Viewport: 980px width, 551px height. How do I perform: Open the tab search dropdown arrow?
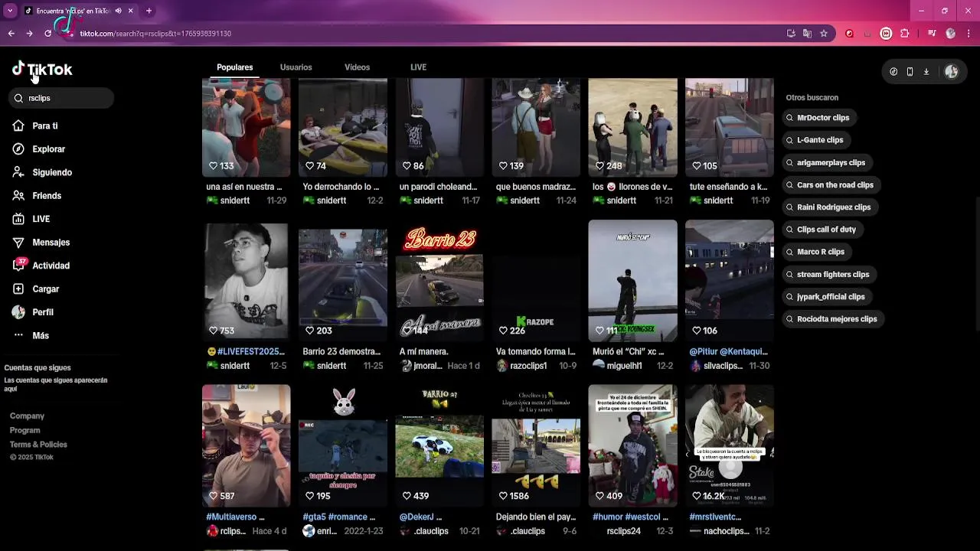10,11
